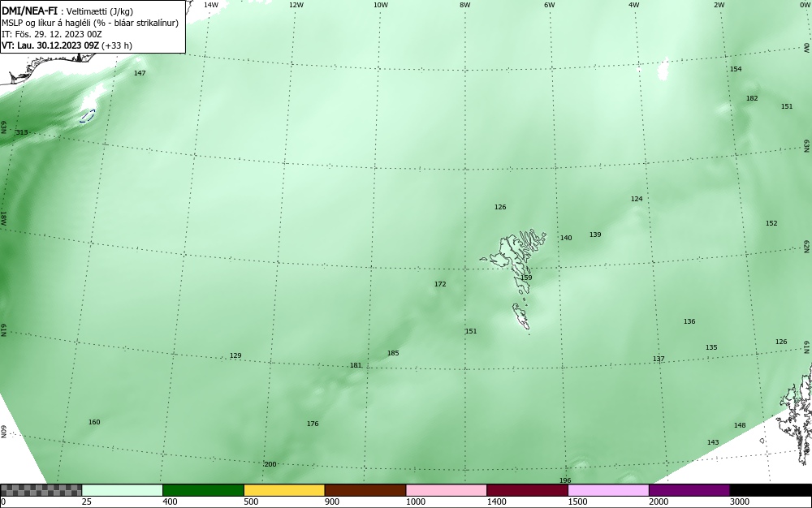This screenshot has height=508, width=812.
Task: Click the 313 value on the map
Action: coord(22,132)
